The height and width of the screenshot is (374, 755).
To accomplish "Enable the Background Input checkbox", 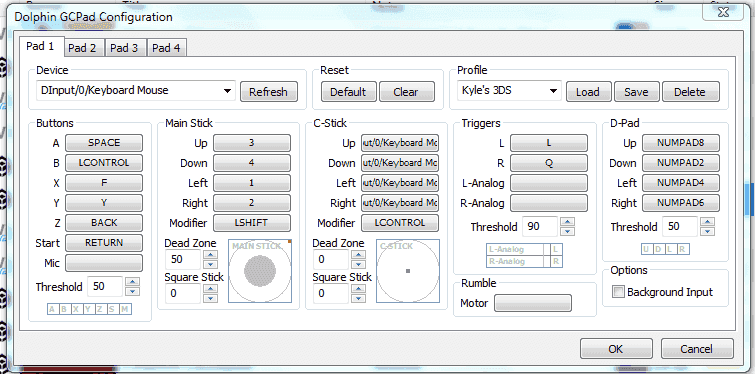I will coord(618,292).
